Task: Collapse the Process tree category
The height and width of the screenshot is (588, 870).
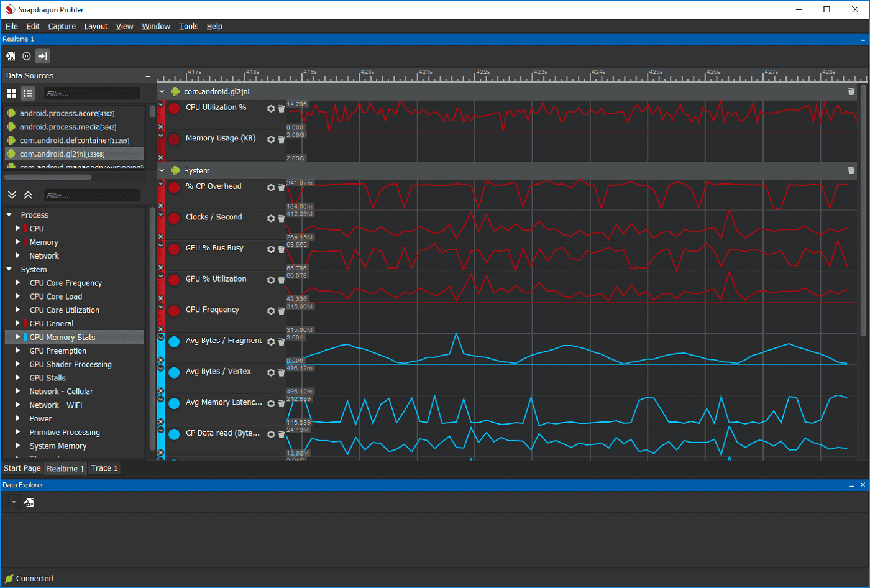Action: click(x=9, y=215)
